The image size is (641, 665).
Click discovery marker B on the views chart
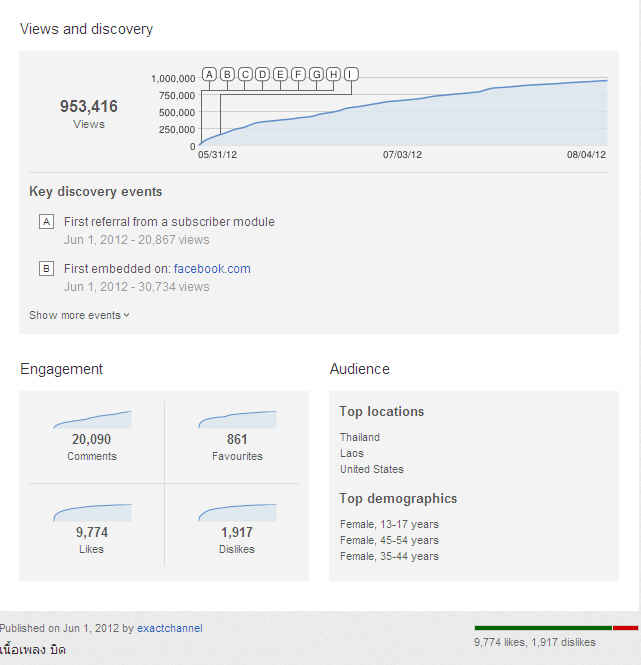pyautogui.click(x=227, y=74)
